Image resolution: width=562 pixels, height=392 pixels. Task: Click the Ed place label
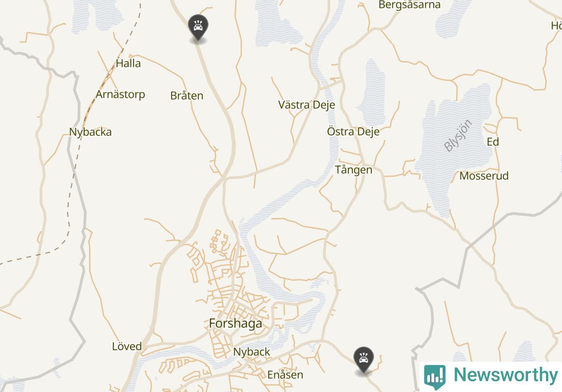[493, 142]
